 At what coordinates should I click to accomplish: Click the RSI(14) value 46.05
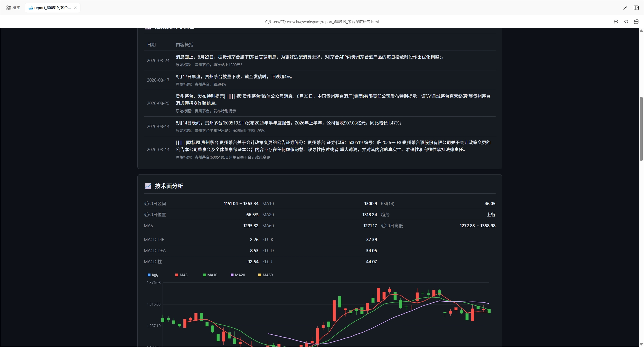(490, 204)
